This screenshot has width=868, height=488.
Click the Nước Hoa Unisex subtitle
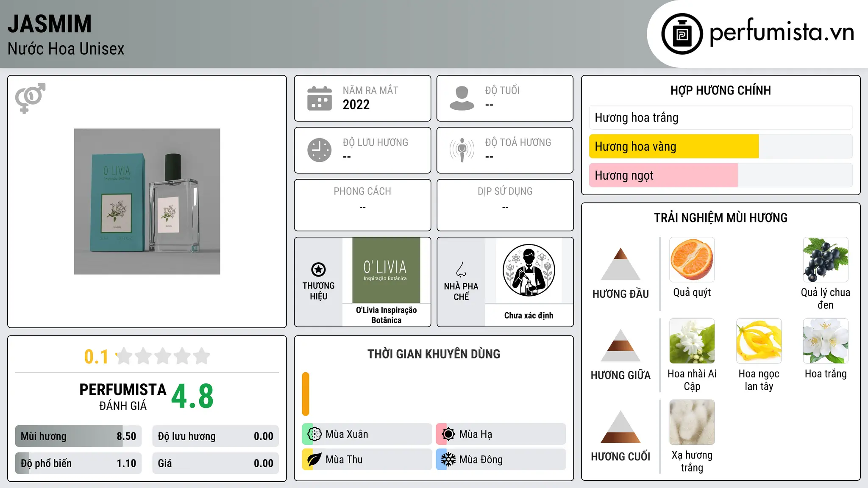point(66,49)
